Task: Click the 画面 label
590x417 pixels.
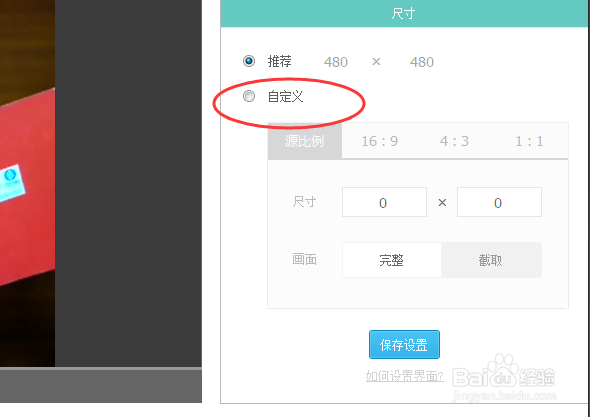Action: point(304,260)
